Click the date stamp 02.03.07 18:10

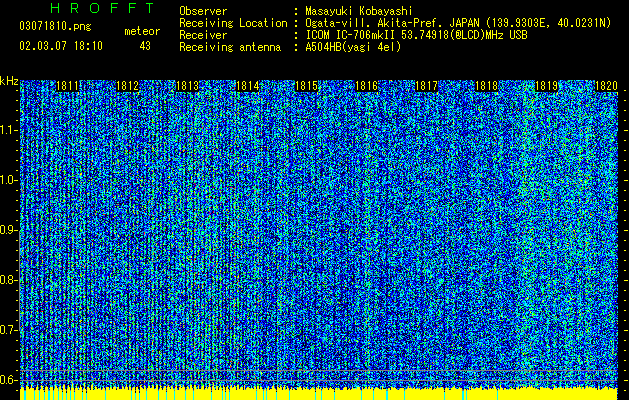(x=61, y=46)
